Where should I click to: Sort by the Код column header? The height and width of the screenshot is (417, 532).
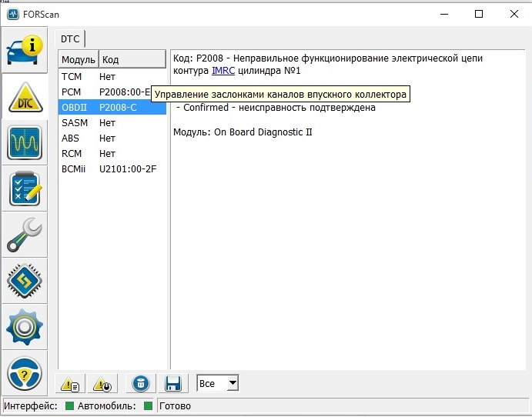(132, 60)
